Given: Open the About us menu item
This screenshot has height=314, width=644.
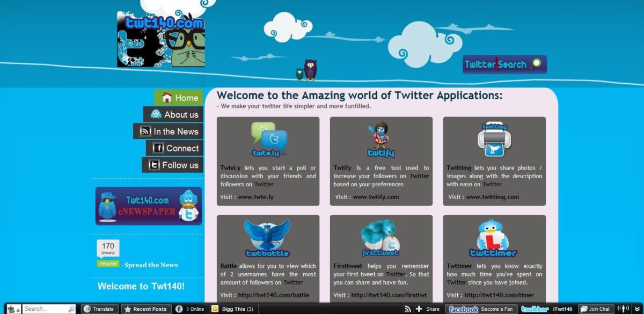Looking at the screenshot, I should click(173, 114).
